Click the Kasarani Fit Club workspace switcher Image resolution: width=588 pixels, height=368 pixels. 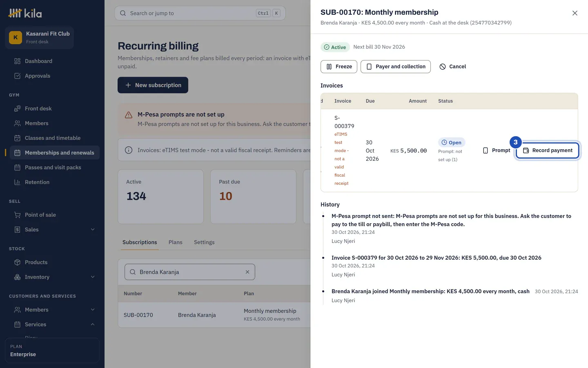pos(40,37)
